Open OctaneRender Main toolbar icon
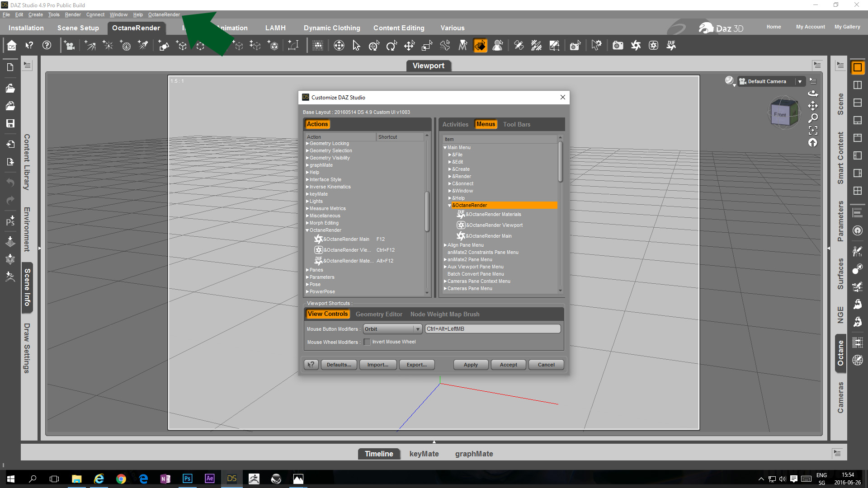The image size is (868, 488). [636, 45]
